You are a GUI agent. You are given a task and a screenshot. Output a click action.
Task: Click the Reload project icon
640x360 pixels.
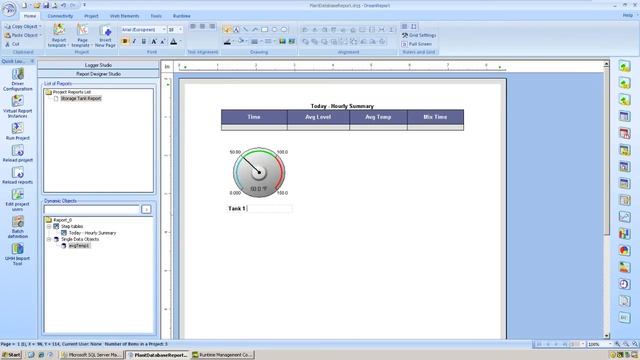point(18,150)
